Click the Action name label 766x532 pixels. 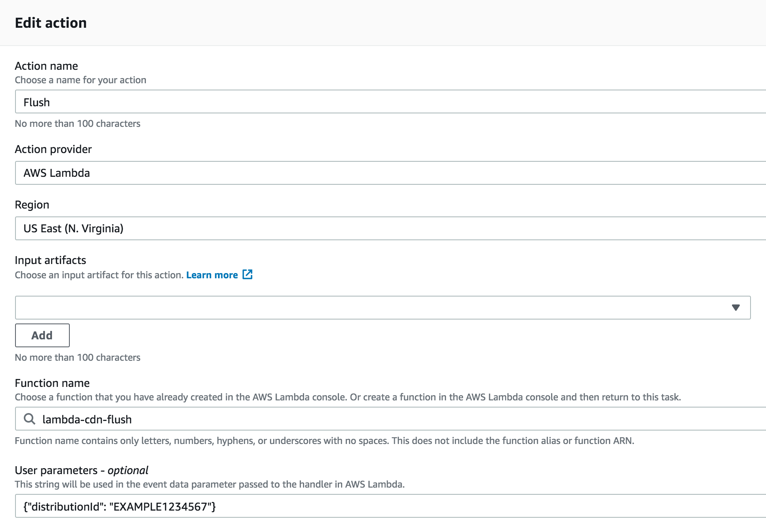(x=46, y=66)
